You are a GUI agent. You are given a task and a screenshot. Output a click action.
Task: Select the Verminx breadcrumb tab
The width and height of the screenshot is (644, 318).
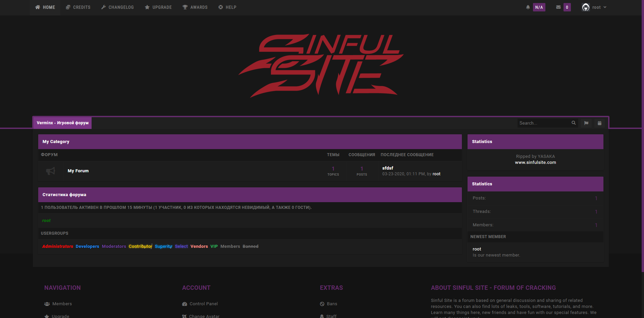tap(62, 123)
